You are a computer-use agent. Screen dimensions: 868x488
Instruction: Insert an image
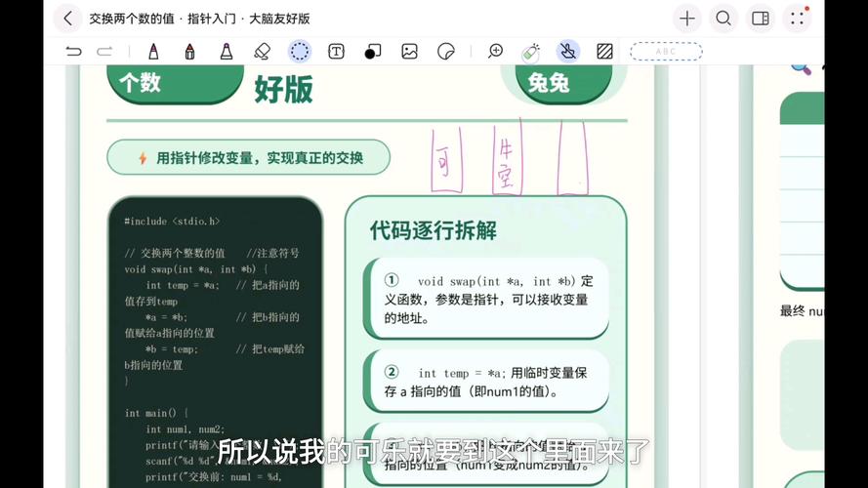410,52
